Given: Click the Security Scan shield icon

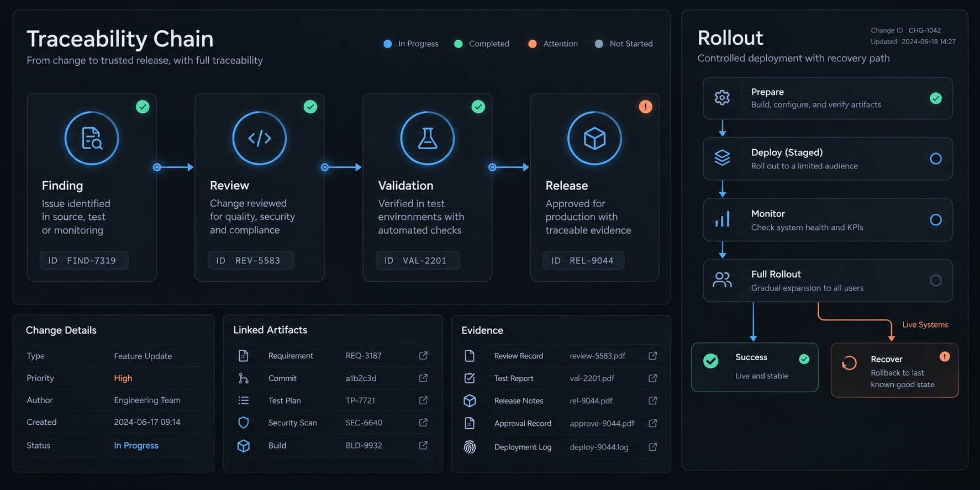Looking at the screenshot, I should click(x=243, y=423).
